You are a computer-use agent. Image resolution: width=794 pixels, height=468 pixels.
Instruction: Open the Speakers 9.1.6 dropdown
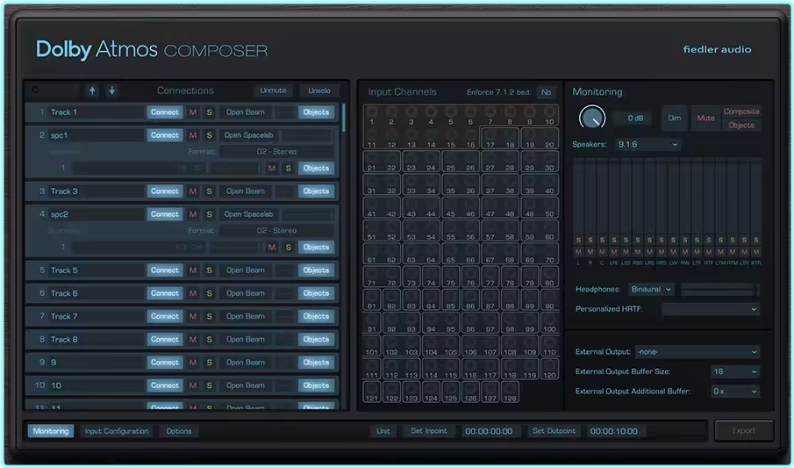click(x=647, y=144)
